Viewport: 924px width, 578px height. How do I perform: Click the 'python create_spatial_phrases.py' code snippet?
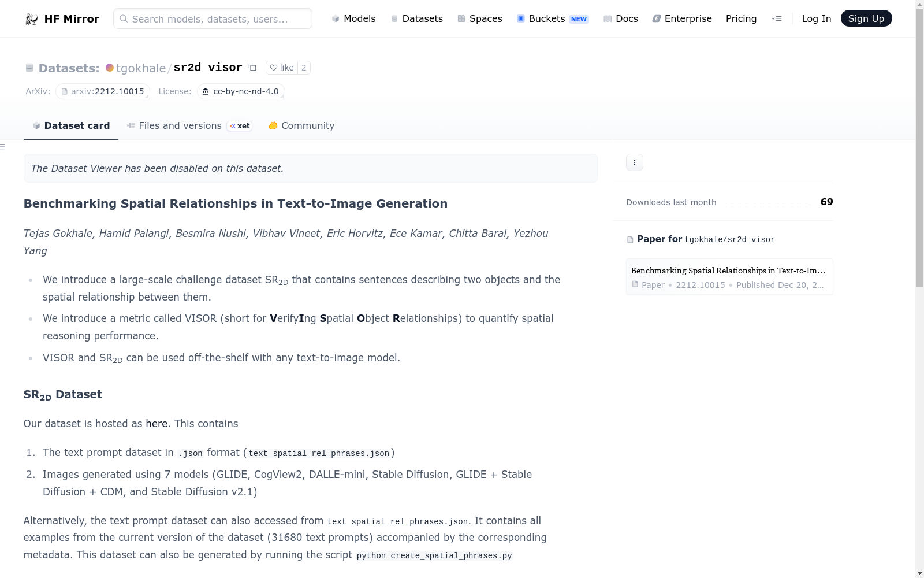point(434,555)
